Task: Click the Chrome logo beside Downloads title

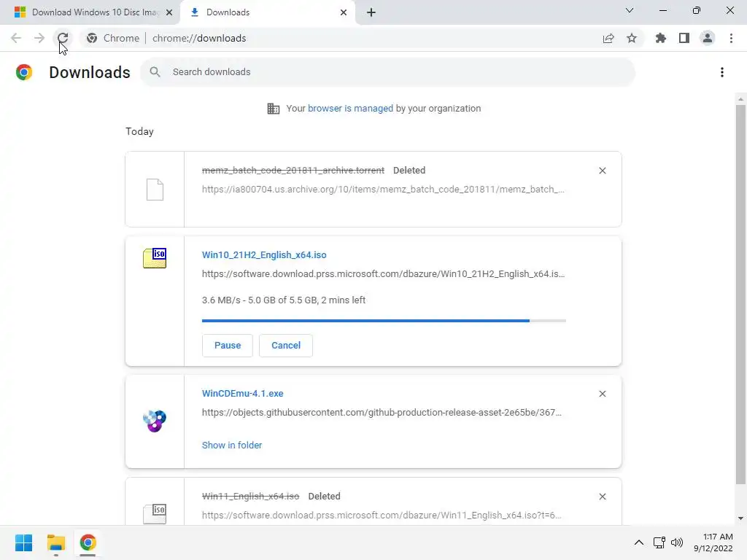Action: (24, 72)
